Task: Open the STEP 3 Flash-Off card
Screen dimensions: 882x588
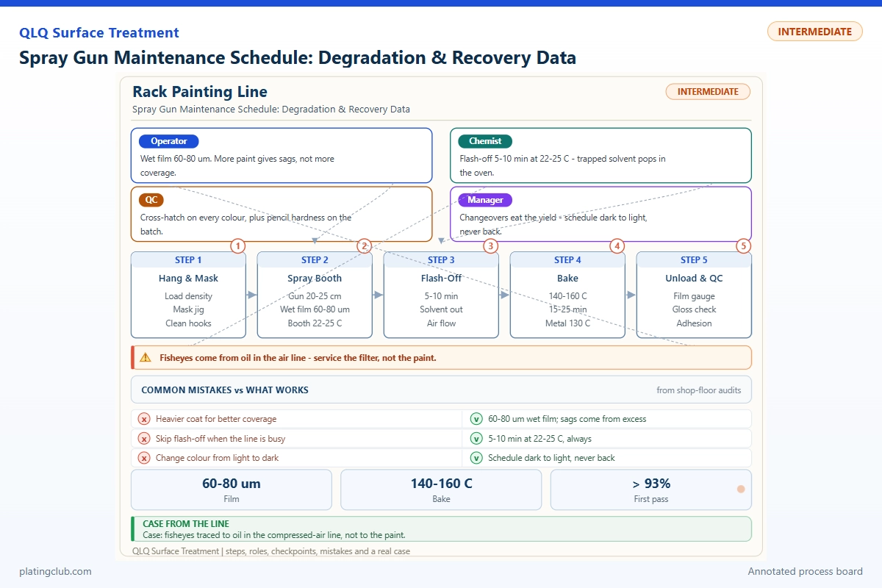Action: coord(441,295)
